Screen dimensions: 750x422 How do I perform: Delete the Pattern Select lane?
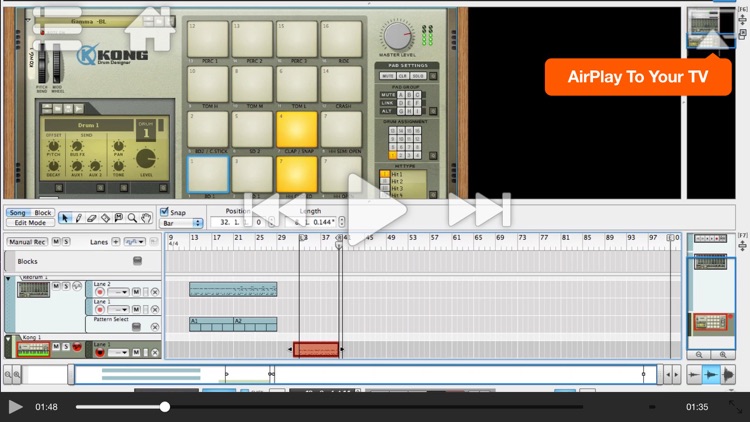154,327
